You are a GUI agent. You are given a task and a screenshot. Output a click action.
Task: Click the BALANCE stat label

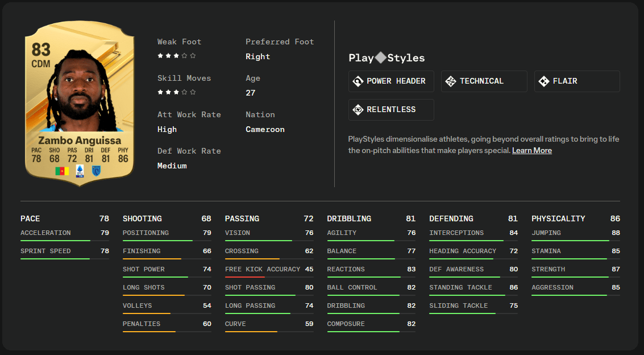tap(342, 251)
